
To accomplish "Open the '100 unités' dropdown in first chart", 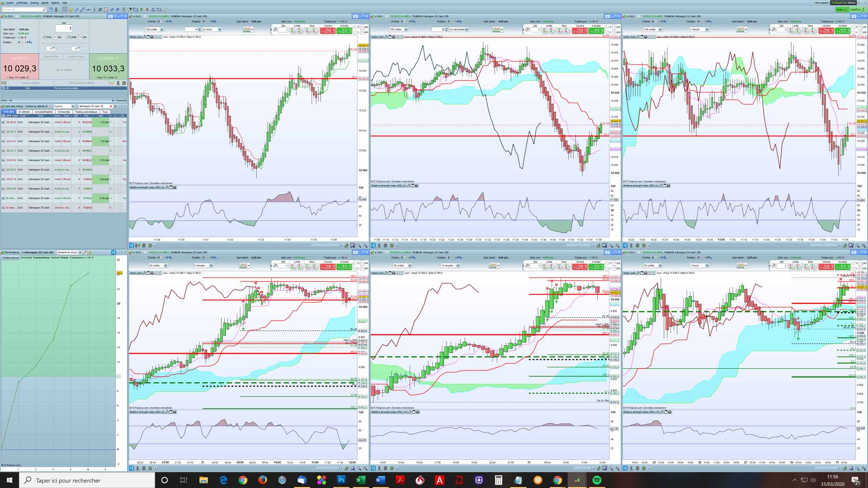I will [162, 29].
